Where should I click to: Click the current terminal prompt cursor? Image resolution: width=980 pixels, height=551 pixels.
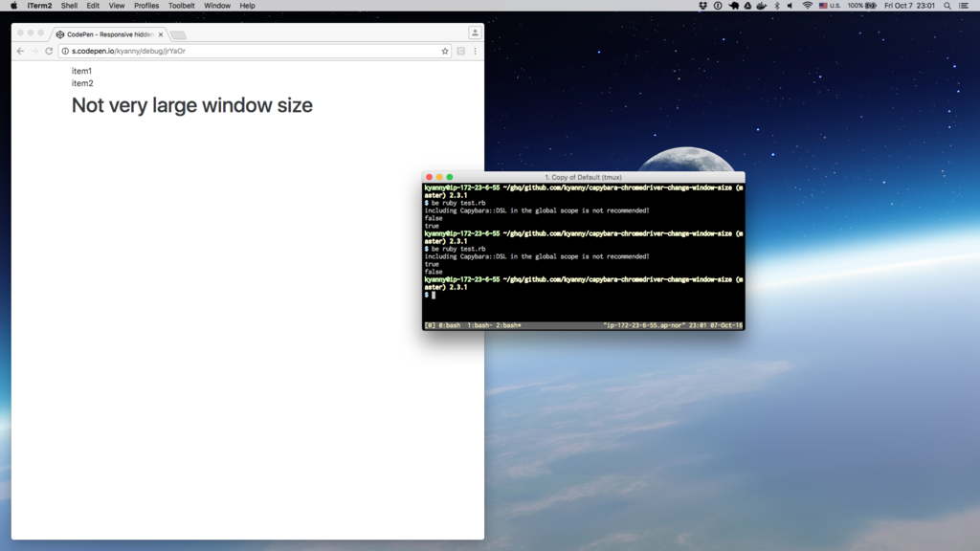[x=434, y=295]
